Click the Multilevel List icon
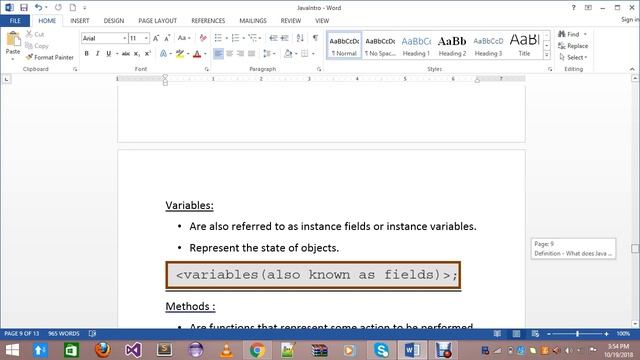The width and height of the screenshot is (640, 360). coord(252,38)
